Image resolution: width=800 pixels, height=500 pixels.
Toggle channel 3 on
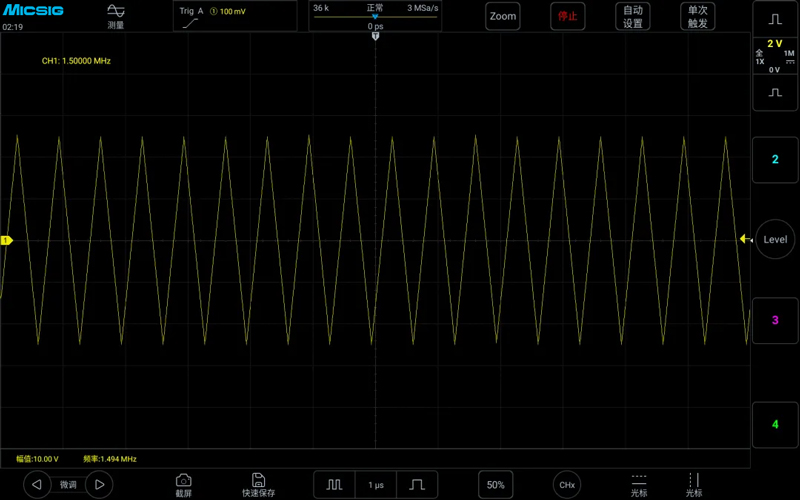pyautogui.click(x=775, y=320)
